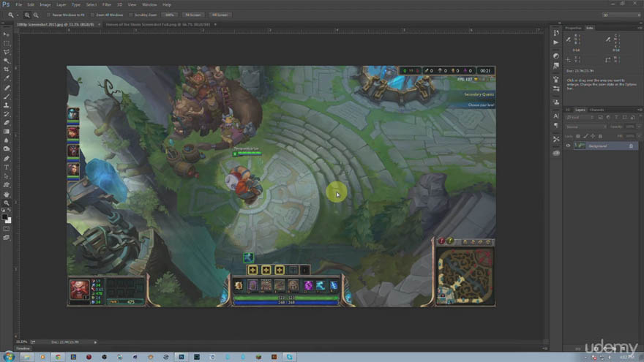
Task: Open the Character panel icon
Action: [x=556, y=116]
